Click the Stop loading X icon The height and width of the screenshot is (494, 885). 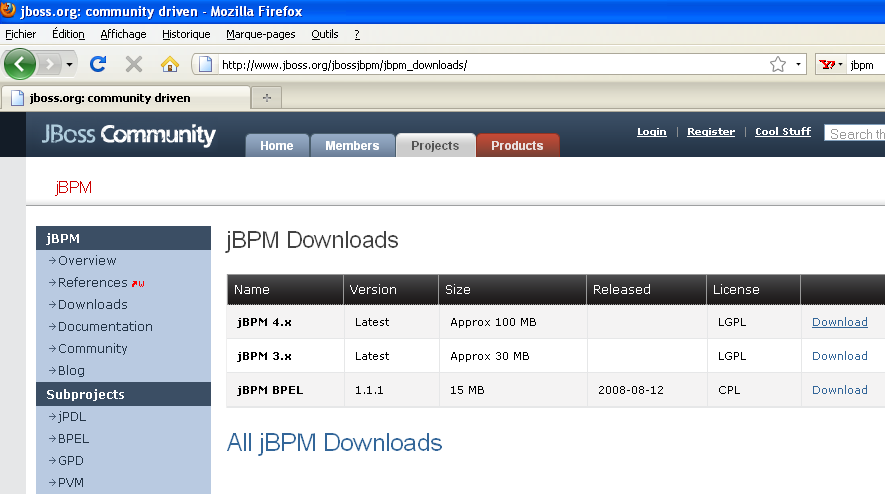134,64
